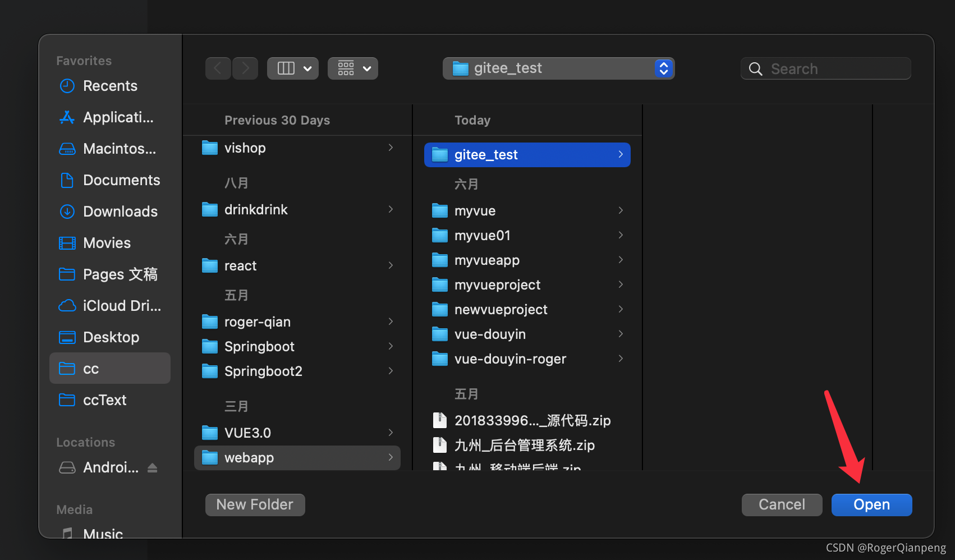Go forward with the right chevron button

(245, 68)
